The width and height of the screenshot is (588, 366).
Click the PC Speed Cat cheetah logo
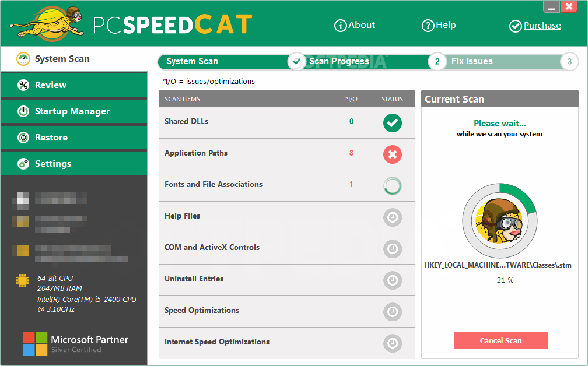47,24
